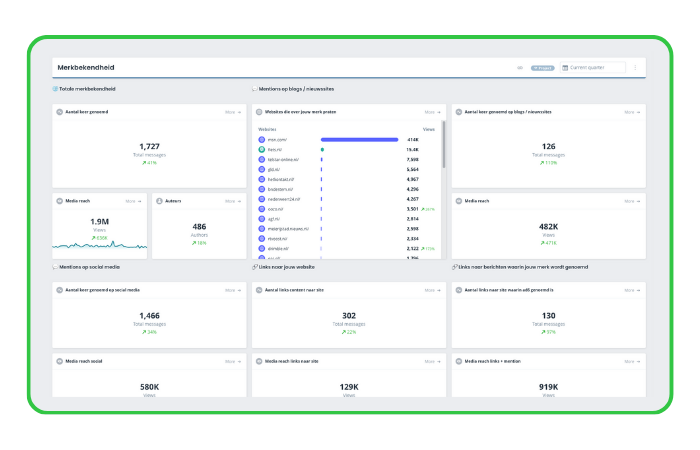This screenshot has width=700, height=450.
Task: Select the nederweert24.nl/ website entry
Action: [346, 199]
